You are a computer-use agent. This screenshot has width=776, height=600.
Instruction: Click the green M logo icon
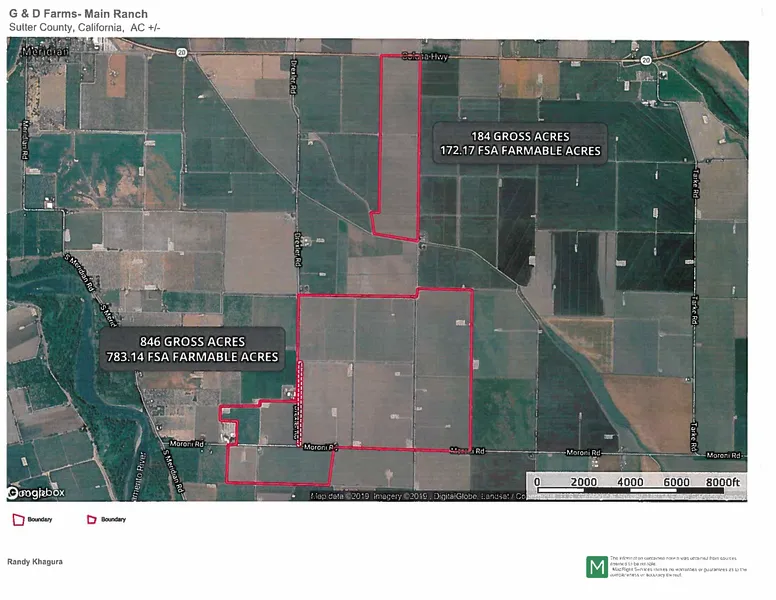coord(596,567)
